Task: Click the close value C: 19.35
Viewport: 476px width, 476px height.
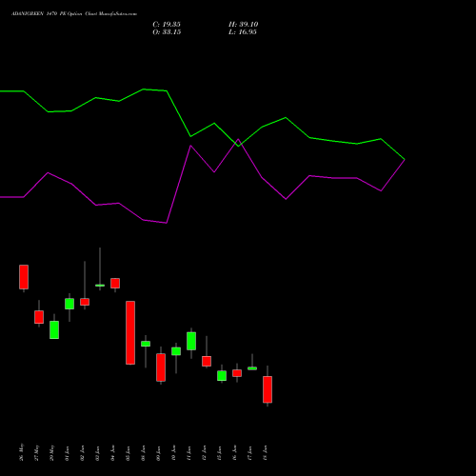Action: (167, 25)
